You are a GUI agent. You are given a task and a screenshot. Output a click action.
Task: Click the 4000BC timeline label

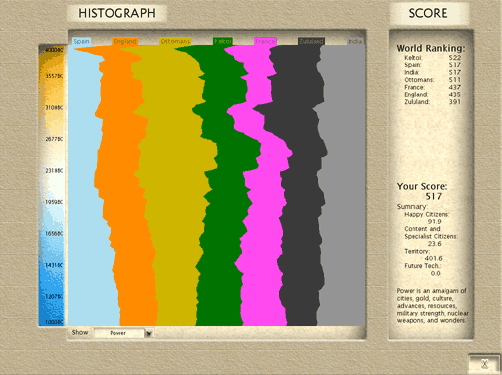coord(54,50)
